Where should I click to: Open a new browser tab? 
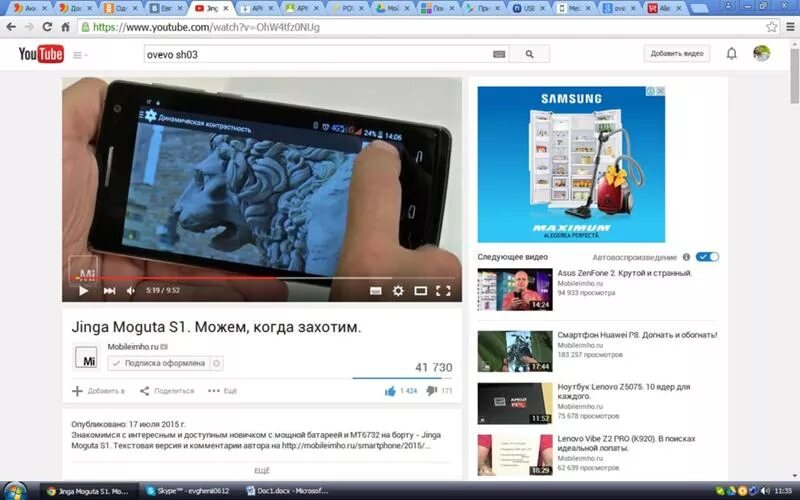click(x=699, y=9)
